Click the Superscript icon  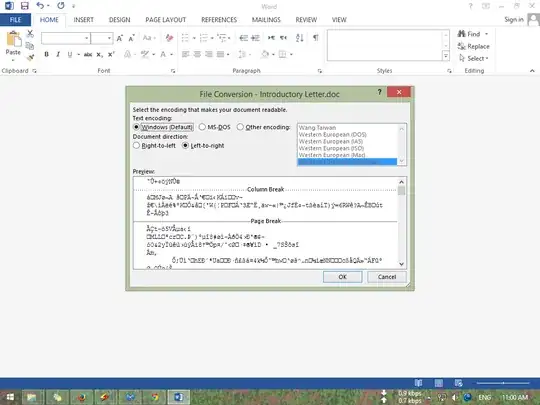111,54
